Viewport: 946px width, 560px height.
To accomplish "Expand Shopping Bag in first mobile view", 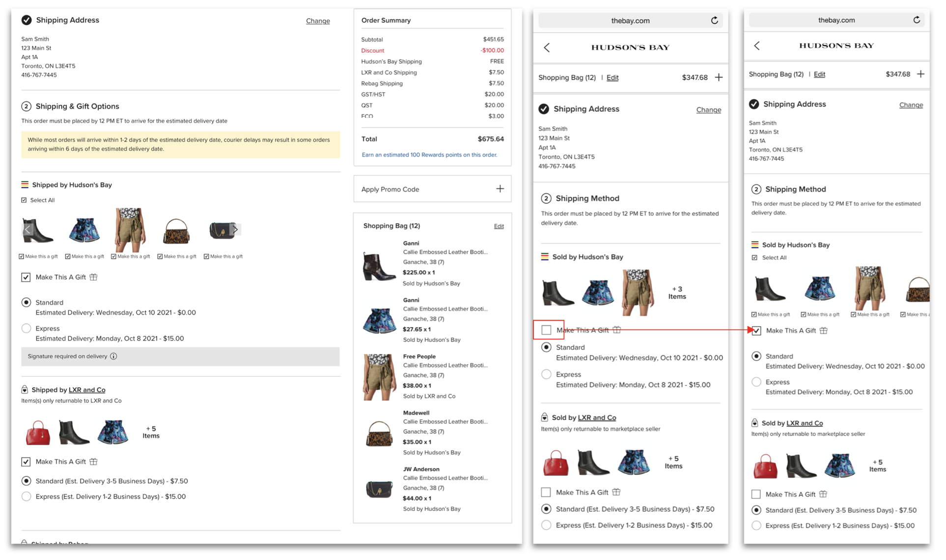I will click(719, 78).
